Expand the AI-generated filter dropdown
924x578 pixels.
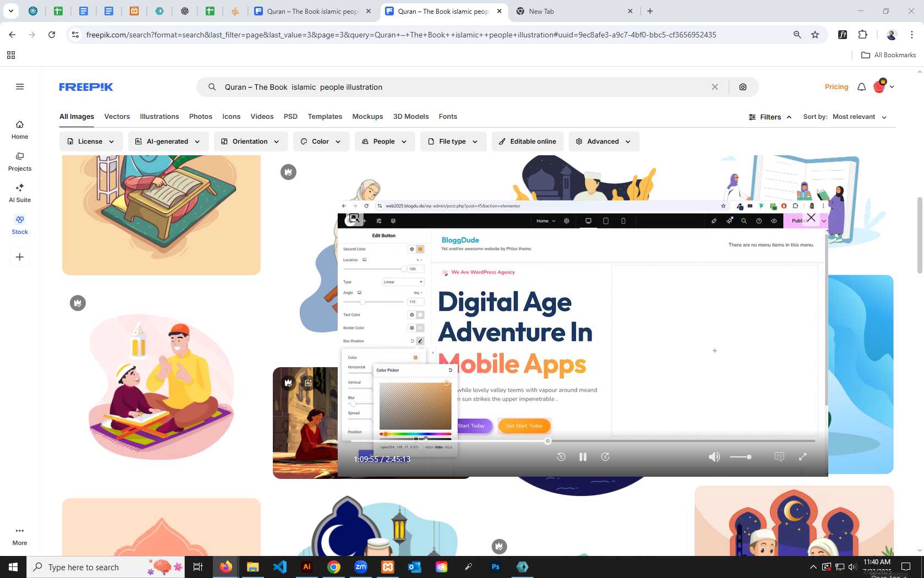(x=168, y=141)
